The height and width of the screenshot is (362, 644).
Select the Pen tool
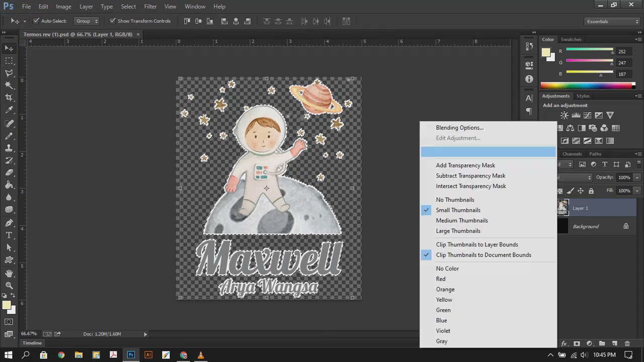tap(9, 223)
